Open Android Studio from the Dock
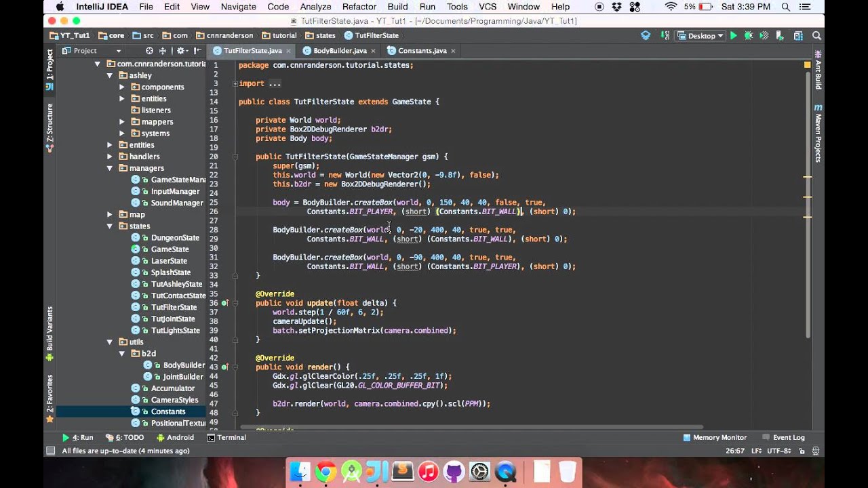Viewport: 868px width, 488px height. tap(351, 472)
